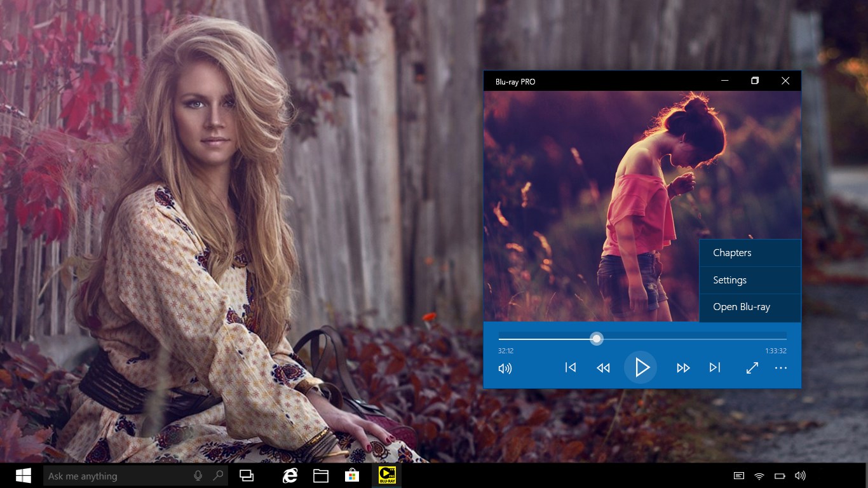Enter fullscreen mode in the player
This screenshot has width=868, height=488.
(752, 367)
